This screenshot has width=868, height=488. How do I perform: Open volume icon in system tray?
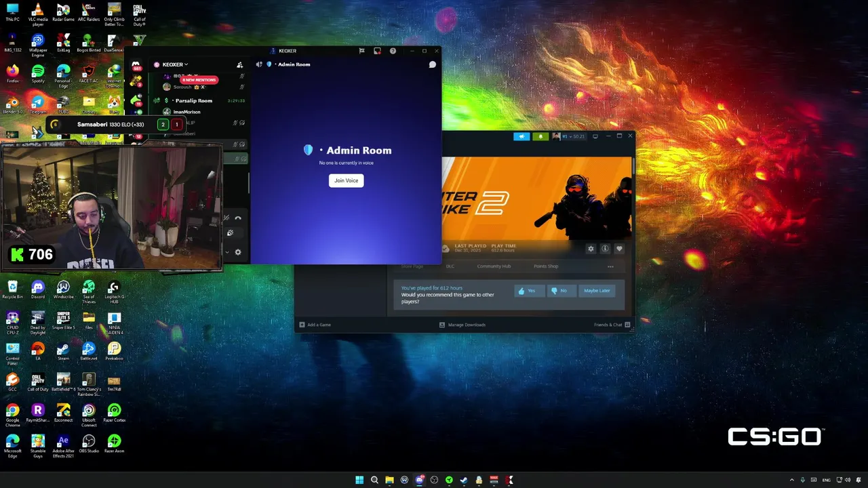coord(847,480)
